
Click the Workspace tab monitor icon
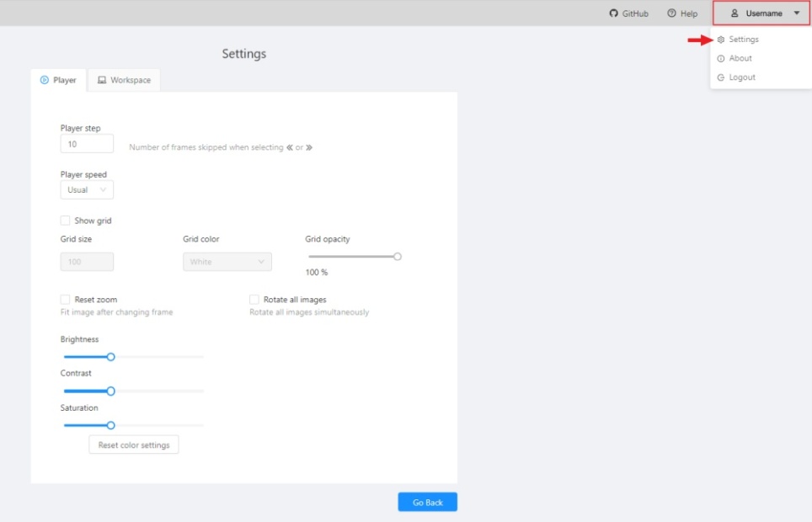pos(102,80)
